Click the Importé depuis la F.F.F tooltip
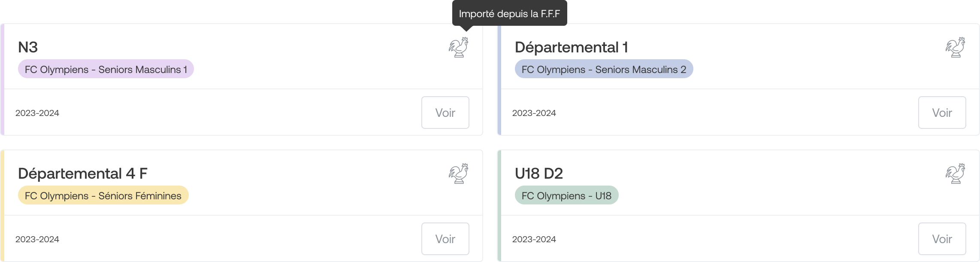This screenshot has width=980, height=262. [509, 13]
